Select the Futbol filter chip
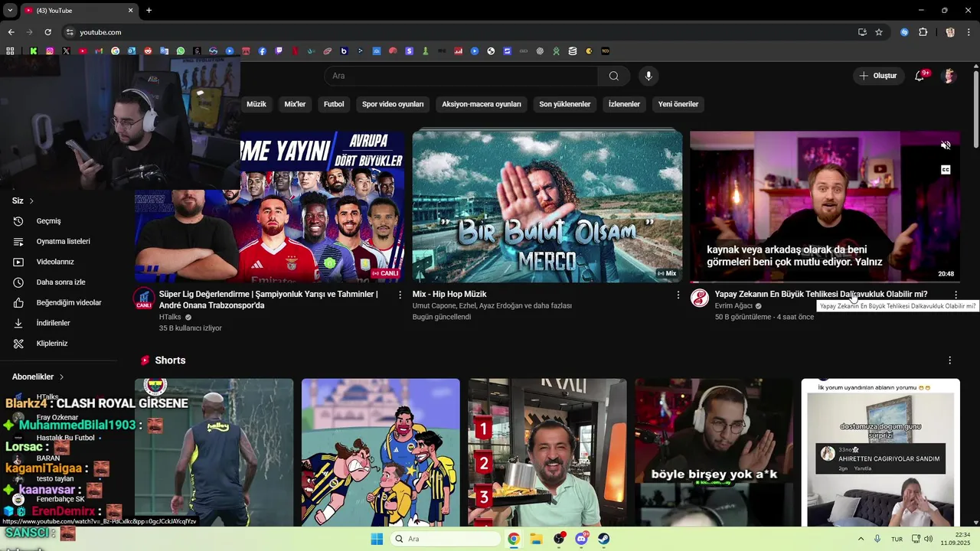The width and height of the screenshot is (980, 551). click(334, 104)
